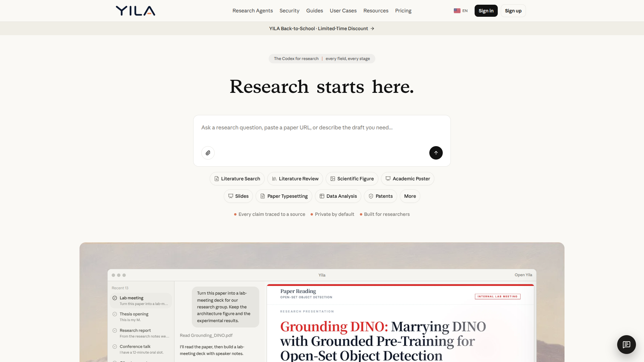Select the Research report recent item
Viewport: 644px width, 362px height.
click(x=141, y=333)
